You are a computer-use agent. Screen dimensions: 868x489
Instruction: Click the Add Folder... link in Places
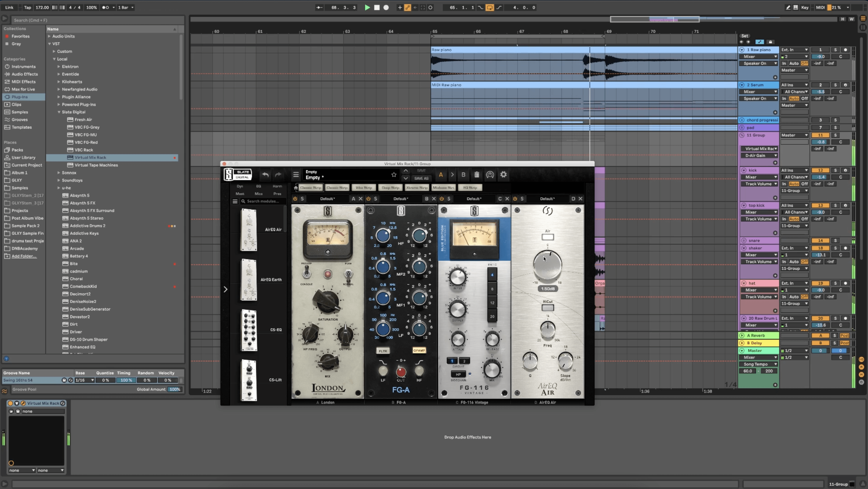pos(24,256)
